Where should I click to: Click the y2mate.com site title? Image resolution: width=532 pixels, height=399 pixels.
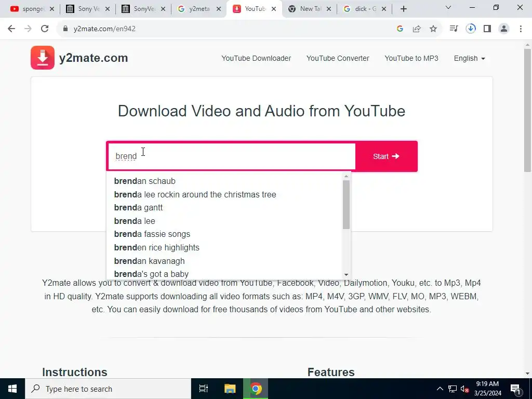click(94, 58)
